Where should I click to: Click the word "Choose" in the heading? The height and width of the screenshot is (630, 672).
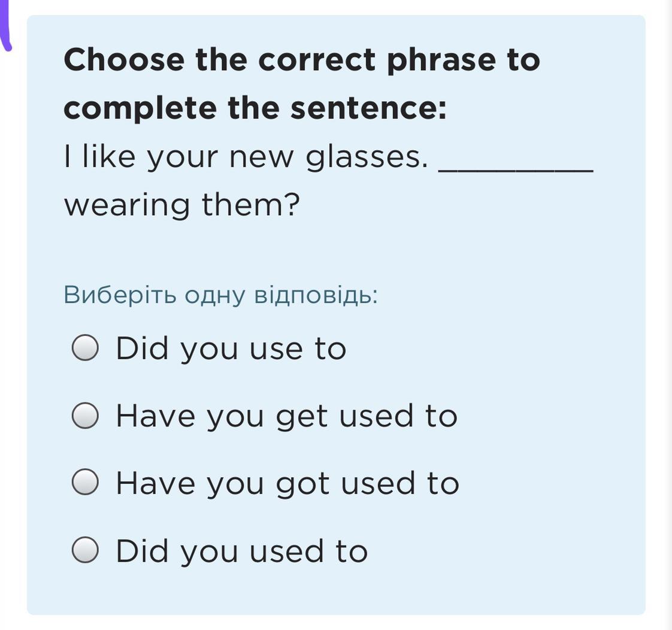coord(124,60)
